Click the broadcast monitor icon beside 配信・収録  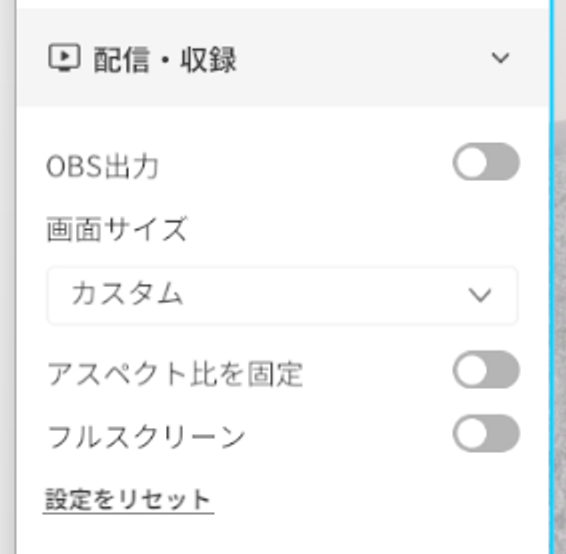(64, 58)
